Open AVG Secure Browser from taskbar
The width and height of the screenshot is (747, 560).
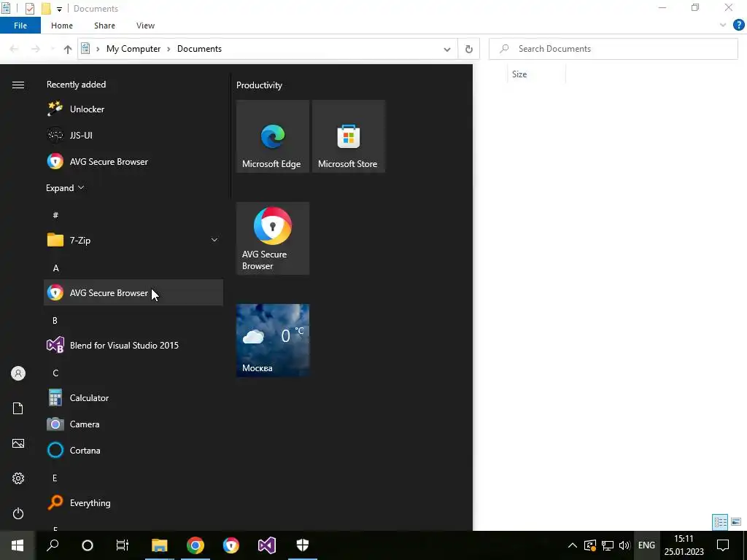coord(231,545)
